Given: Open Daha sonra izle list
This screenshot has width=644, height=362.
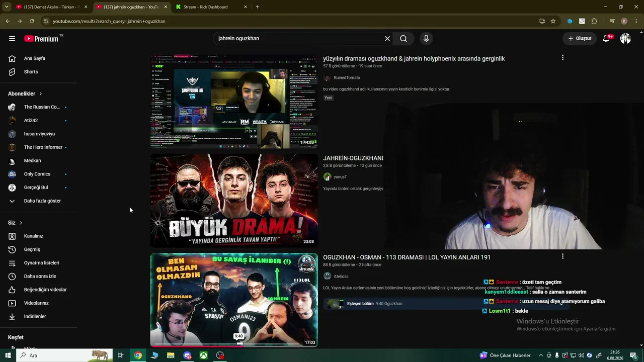Looking at the screenshot, I should (39, 277).
